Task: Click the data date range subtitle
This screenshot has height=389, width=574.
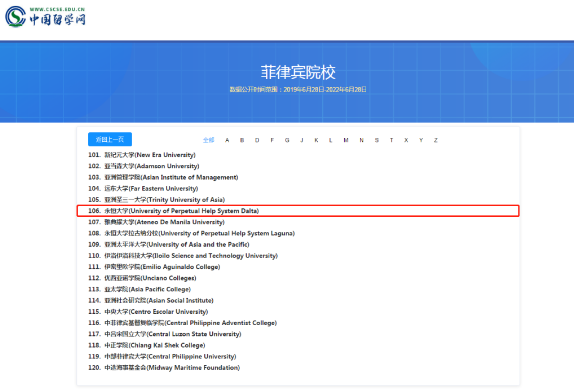Action: (x=298, y=89)
